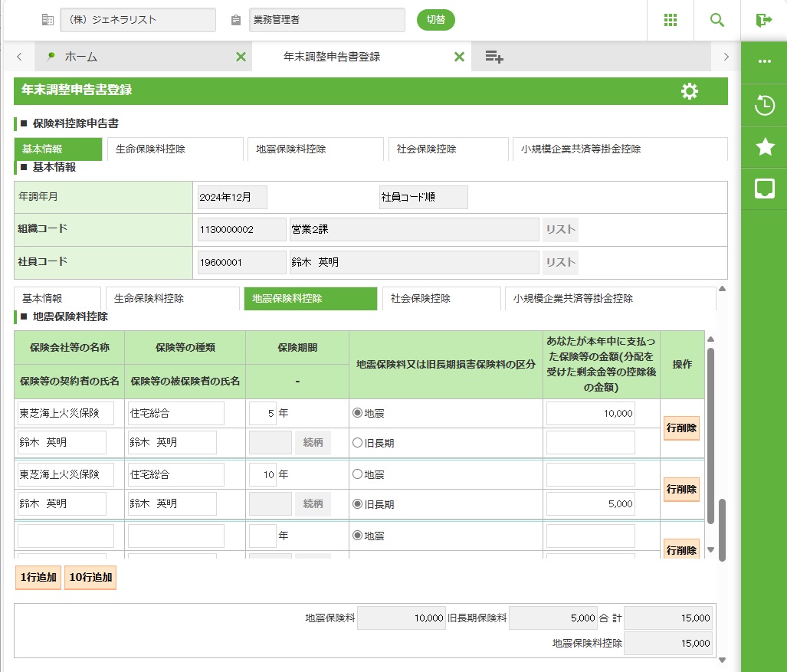Viewport: 787px width, 672px height.
Task: Close the ホーム tab
Action: pos(241,57)
